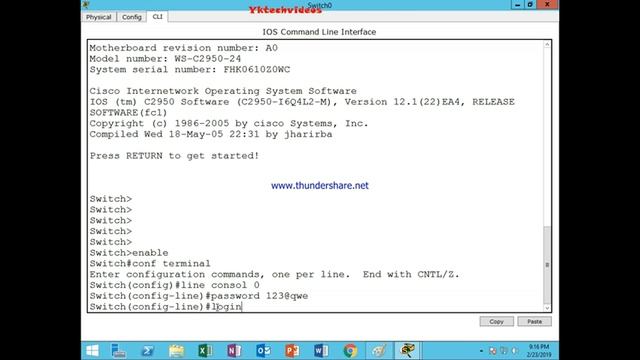Image resolution: width=640 pixels, height=360 pixels.
Task: Click the 'Switch#conf terminal' line
Action: pos(150,264)
